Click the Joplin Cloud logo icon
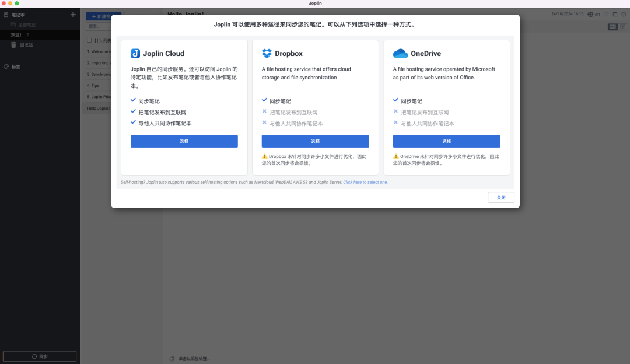The image size is (630, 364). tap(135, 54)
